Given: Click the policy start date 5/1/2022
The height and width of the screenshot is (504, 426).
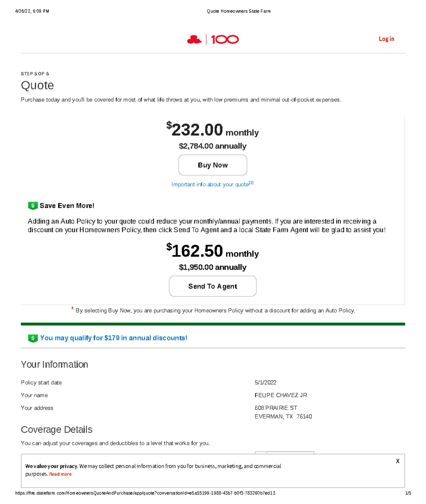Looking at the screenshot, I should click(265, 383).
